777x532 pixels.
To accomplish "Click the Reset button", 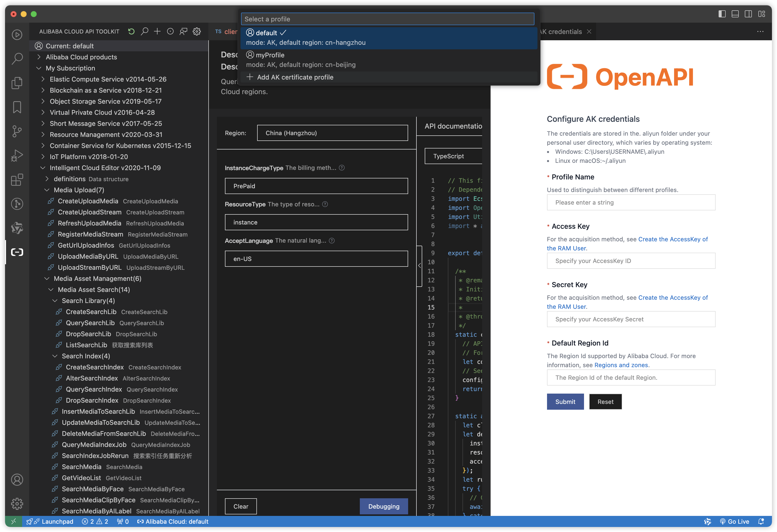I will point(605,402).
